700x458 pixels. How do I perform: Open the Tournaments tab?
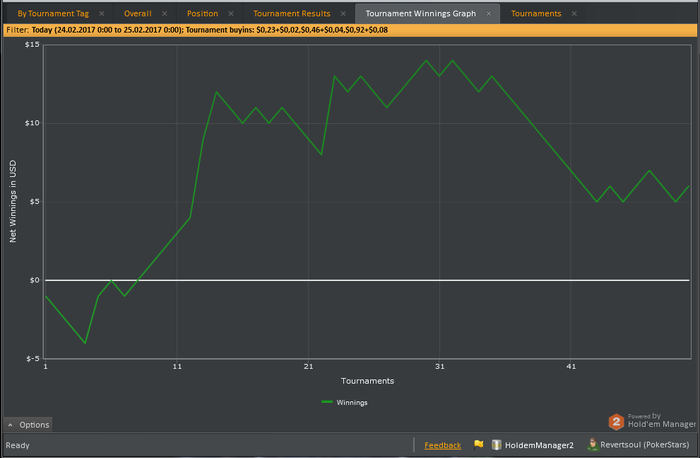tap(536, 14)
